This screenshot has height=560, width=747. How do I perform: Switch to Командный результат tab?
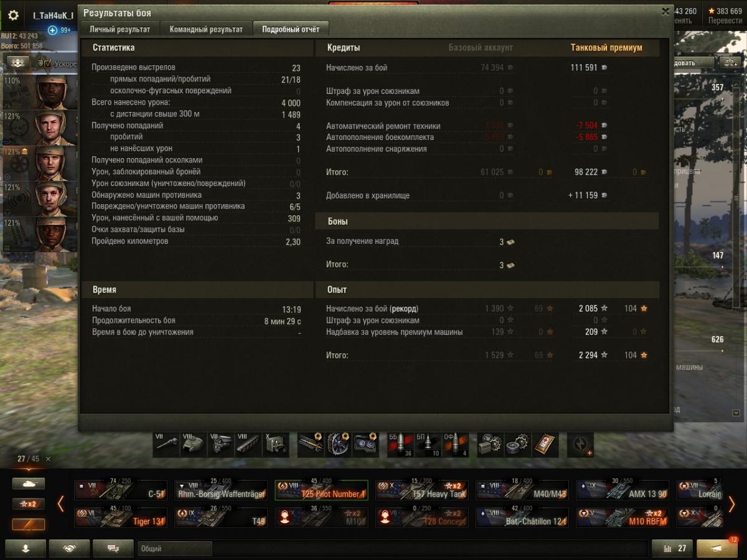(x=206, y=29)
